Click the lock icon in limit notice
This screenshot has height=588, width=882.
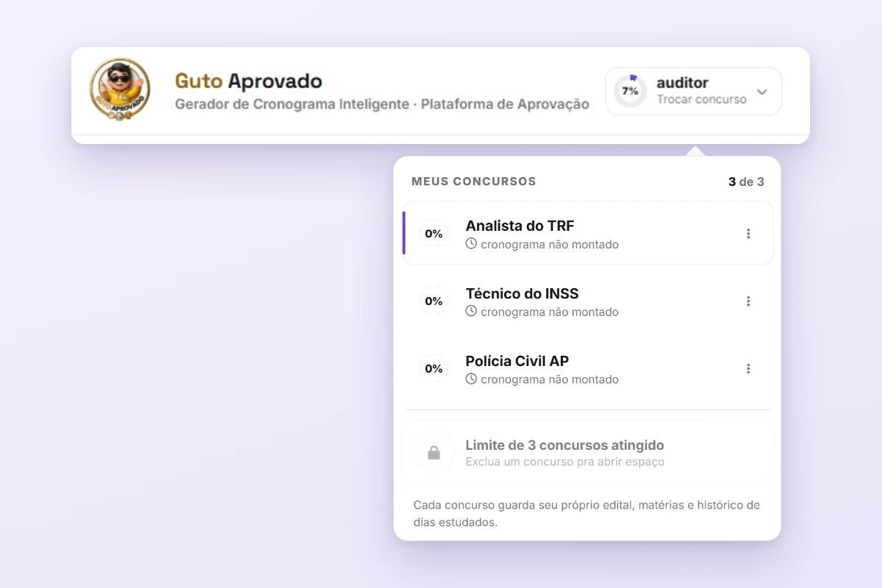[x=434, y=453]
